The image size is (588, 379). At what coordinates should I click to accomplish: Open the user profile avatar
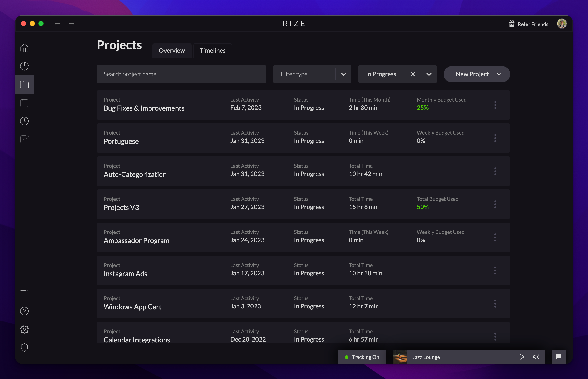coord(562,24)
